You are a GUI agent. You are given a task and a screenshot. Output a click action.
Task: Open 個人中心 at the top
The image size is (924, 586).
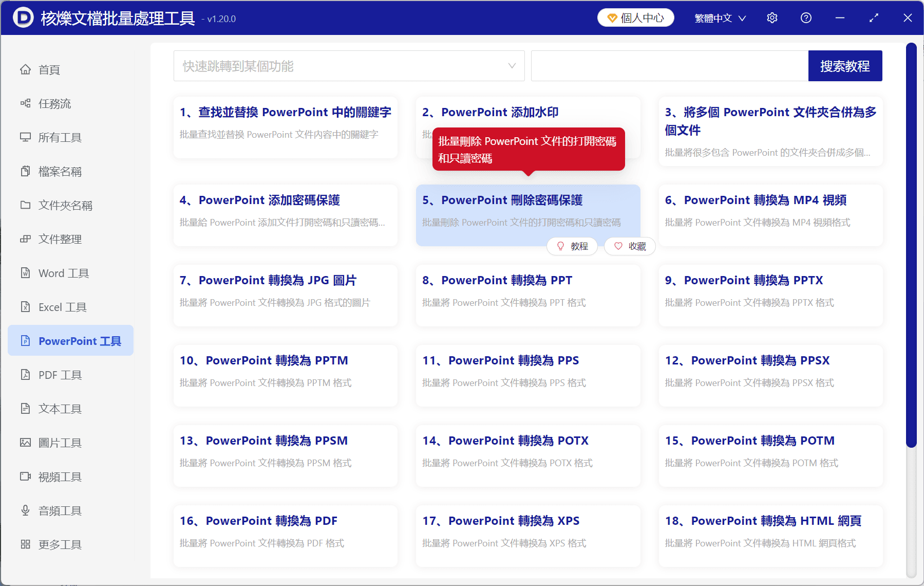pyautogui.click(x=635, y=17)
